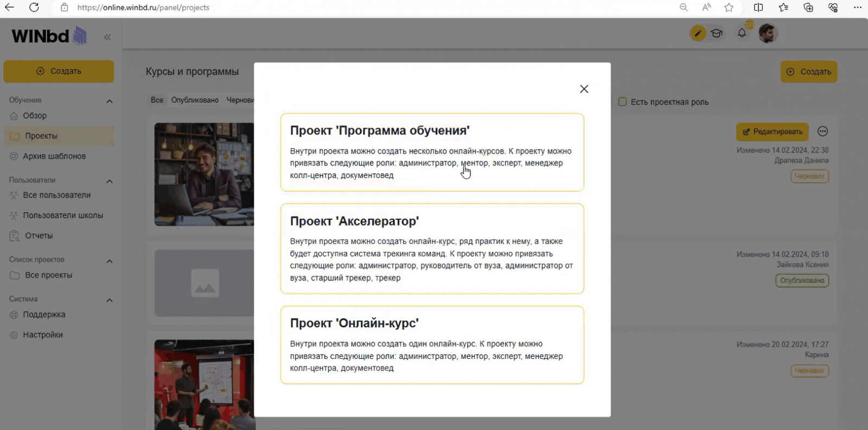Screen dimensions: 868x430
Task: Click the 'Изменено 14.02.2024, 09:18' timestamp
Action: [x=782, y=255]
